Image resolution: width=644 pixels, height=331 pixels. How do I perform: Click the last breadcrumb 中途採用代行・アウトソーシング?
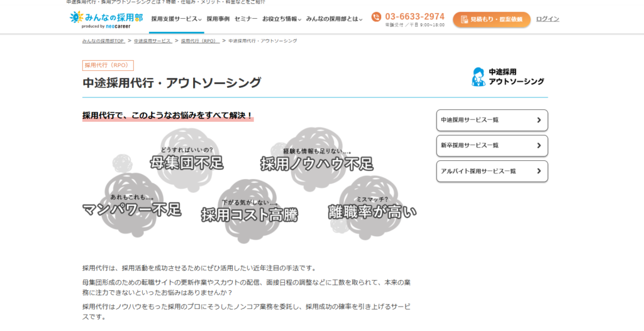[263, 41]
